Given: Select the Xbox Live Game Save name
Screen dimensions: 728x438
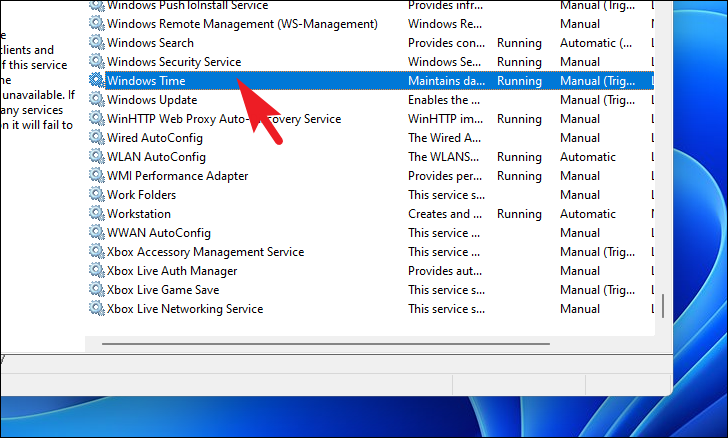Looking at the screenshot, I should coord(163,290).
